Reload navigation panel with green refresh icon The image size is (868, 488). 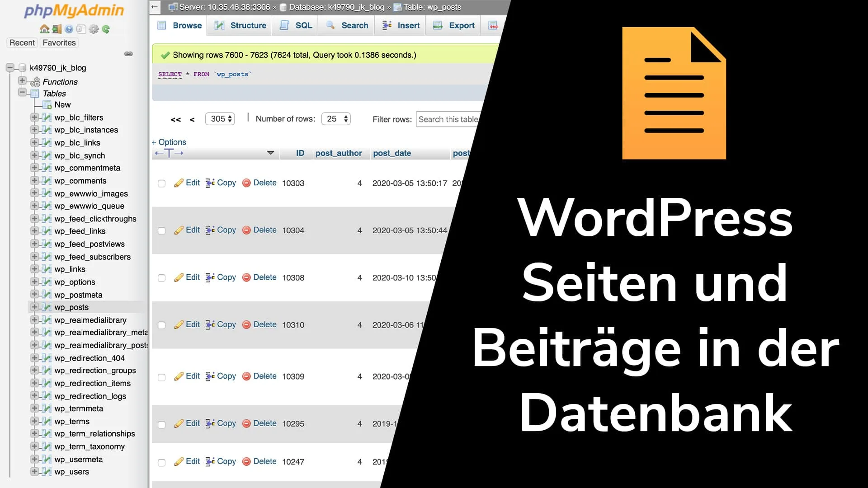click(x=106, y=29)
